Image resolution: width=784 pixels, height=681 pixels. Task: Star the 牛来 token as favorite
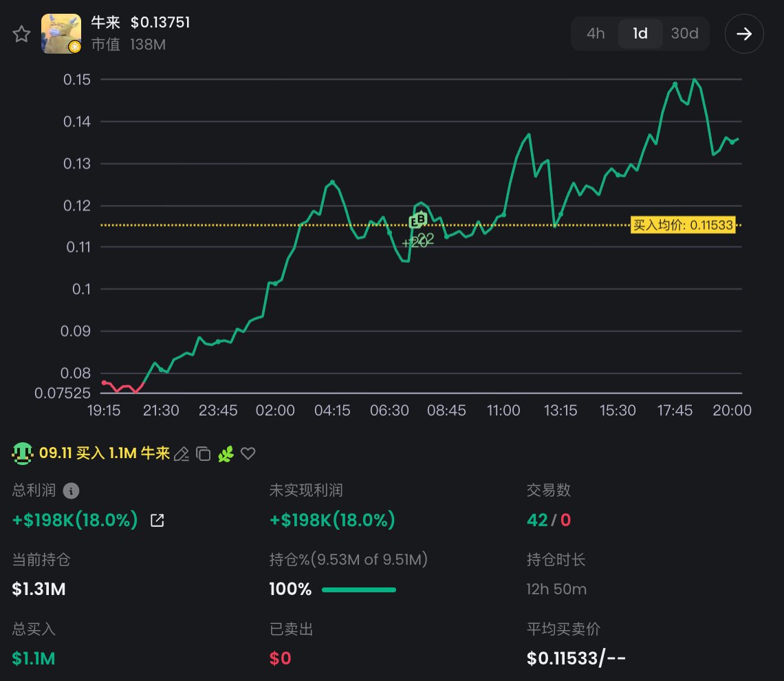coord(21,34)
